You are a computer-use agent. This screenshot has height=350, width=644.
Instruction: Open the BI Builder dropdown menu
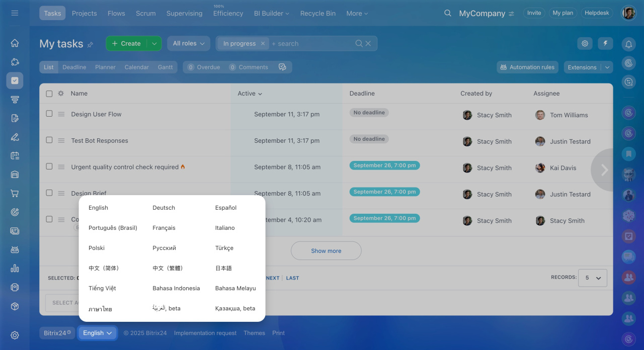click(x=271, y=13)
